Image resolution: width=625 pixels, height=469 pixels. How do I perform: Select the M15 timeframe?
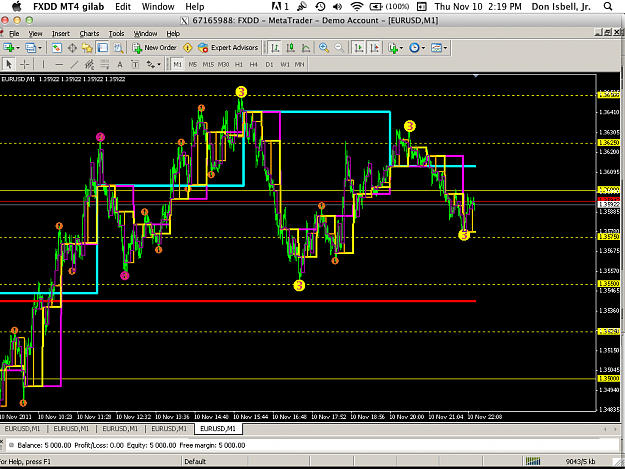pos(208,64)
